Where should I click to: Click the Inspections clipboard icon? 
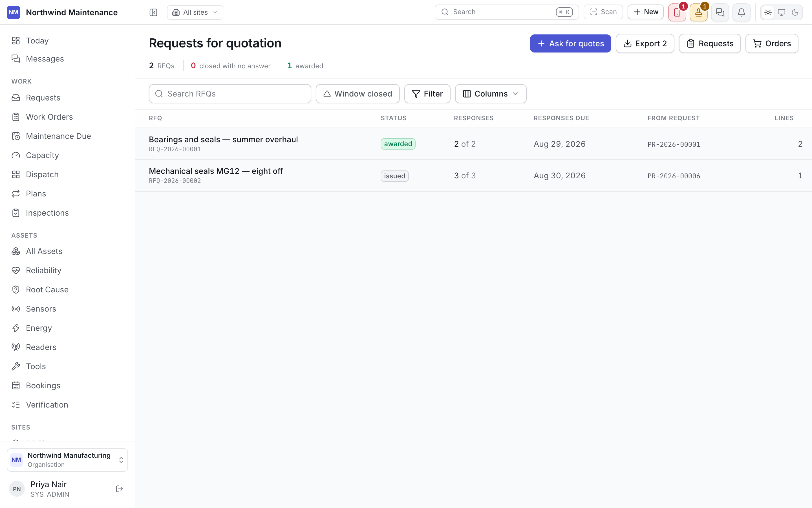[x=16, y=213]
